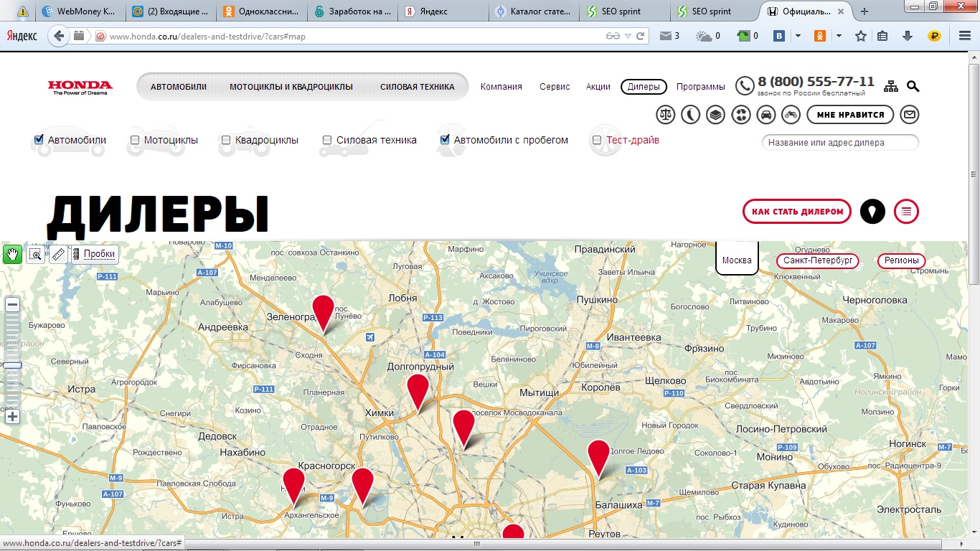
Task: Toggle reader view glasses icon
Action: point(612,36)
